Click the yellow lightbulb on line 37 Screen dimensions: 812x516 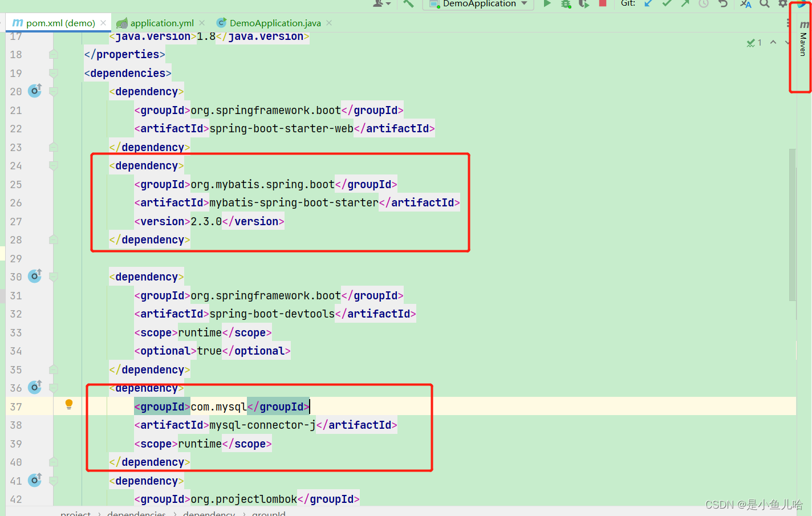(69, 404)
